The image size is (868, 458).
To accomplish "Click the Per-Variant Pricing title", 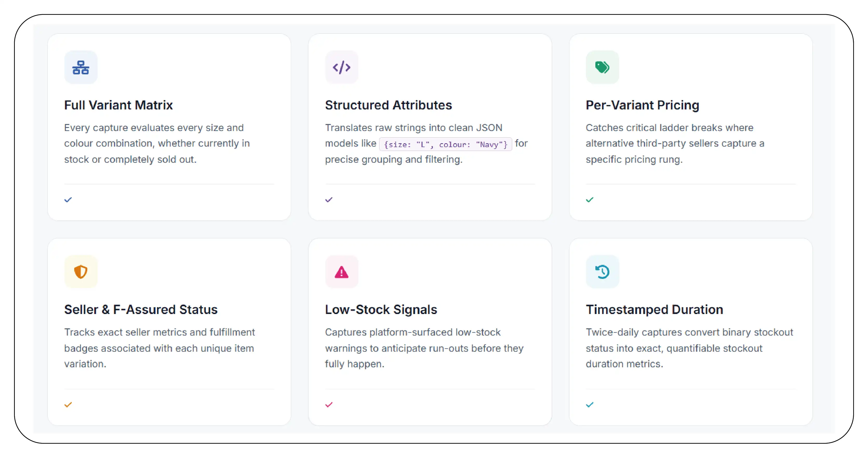I will pos(642,105).
